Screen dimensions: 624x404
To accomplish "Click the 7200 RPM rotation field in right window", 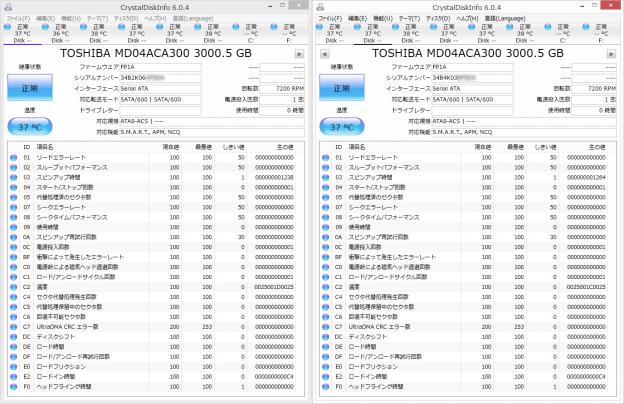I will [x=594, y=88].
